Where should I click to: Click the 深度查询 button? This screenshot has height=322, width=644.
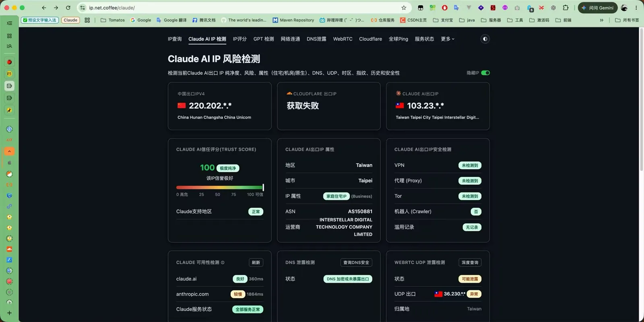[x=470, y=262]
